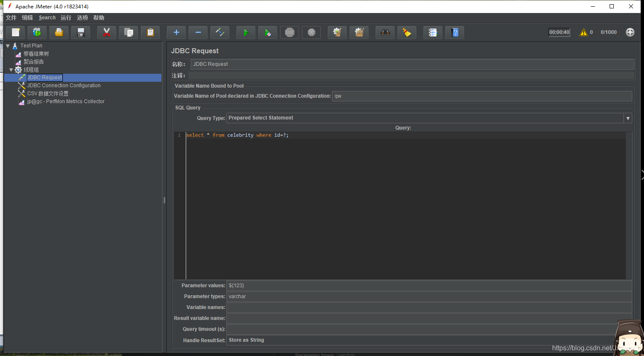The width and height of the screenshot is (644, 356).
Task: Collapse the 线程组 thread group node
Action: pyautogui.click(x=11, y=70)
